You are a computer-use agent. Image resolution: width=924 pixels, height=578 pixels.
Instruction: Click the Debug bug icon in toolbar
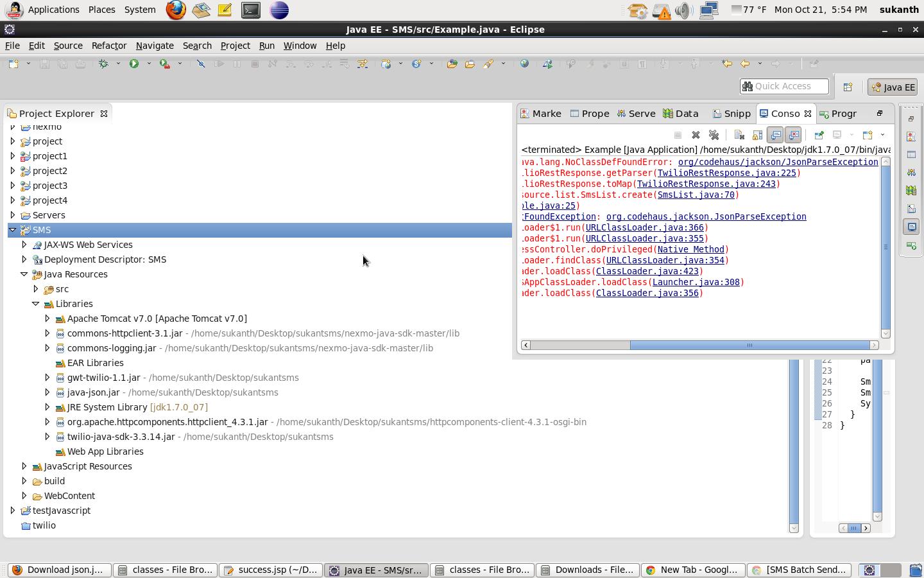103,64
